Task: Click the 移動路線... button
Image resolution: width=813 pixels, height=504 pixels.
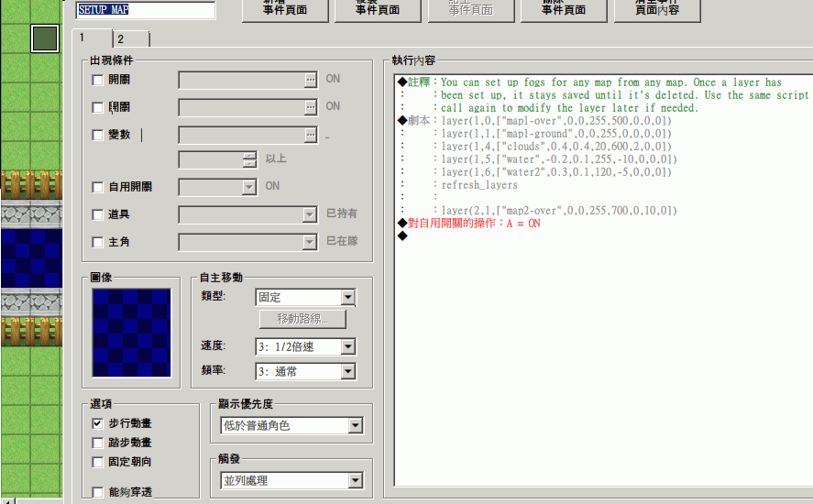Action: (302, 319)
